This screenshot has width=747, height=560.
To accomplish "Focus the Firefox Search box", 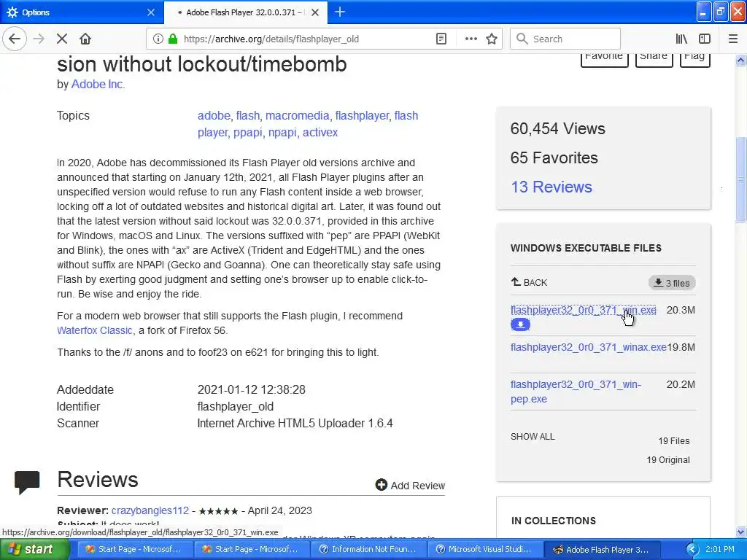I will [565, 39].
